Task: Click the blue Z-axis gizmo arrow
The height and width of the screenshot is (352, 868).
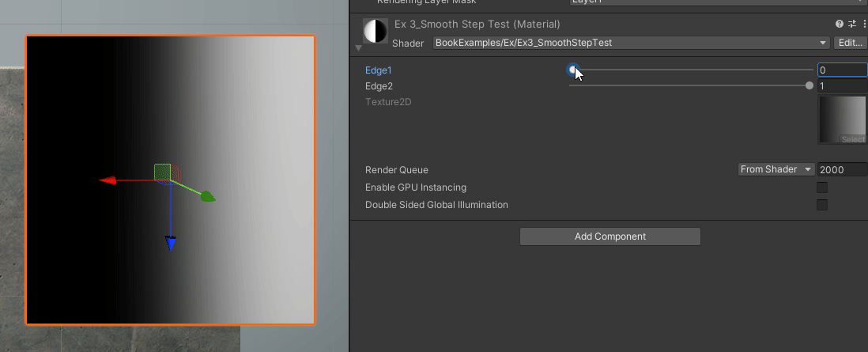Action: [x=171, y=243]
